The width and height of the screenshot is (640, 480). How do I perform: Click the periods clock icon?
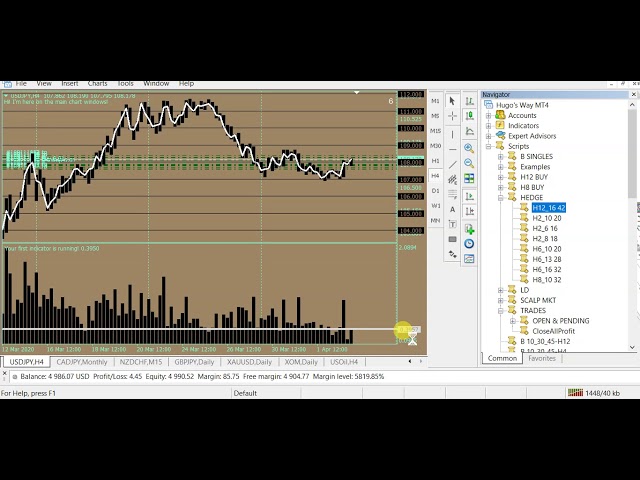[469, 243]
